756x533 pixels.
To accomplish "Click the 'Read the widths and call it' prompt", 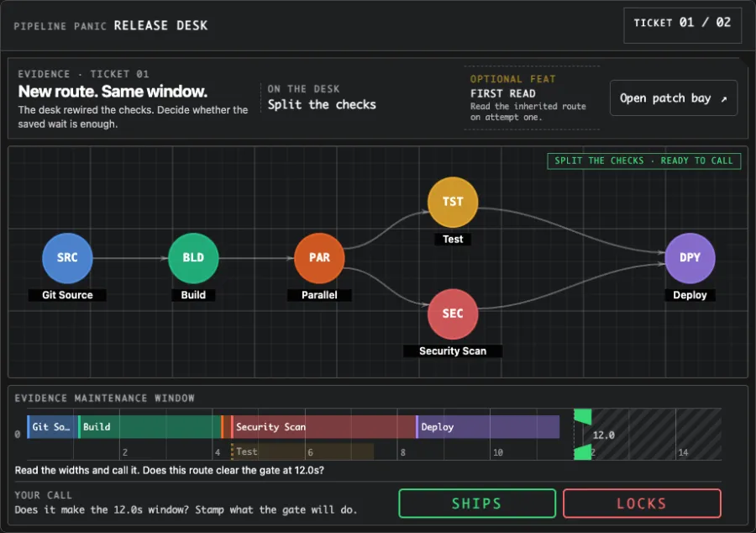I will [169, 470].
